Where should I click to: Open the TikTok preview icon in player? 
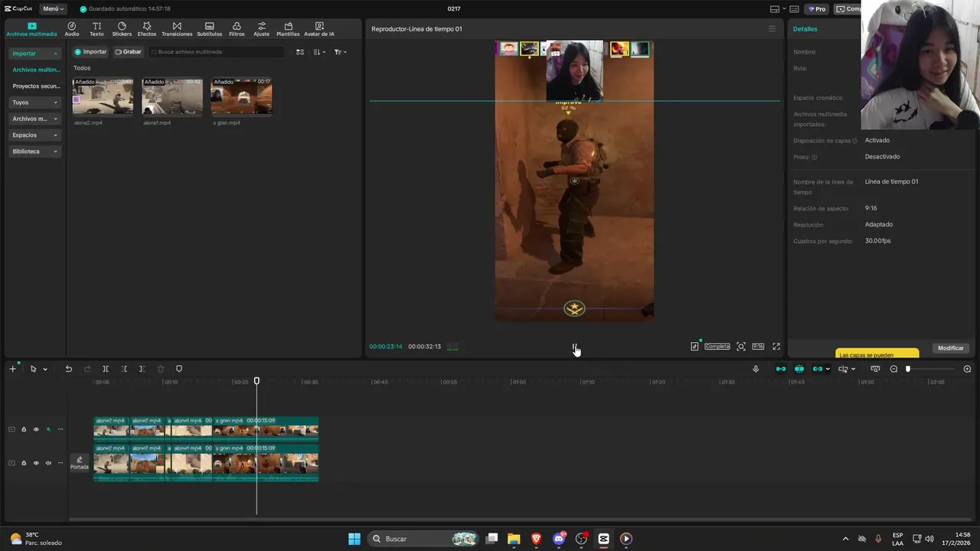(x=694, y=347)
